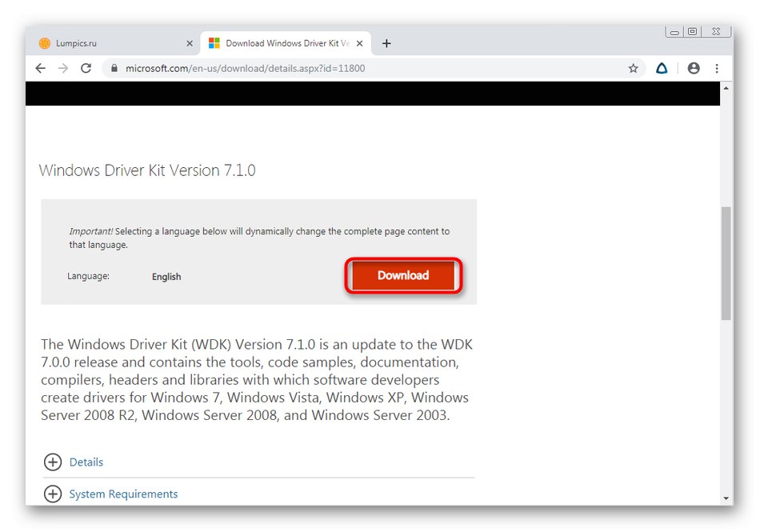Expand the Details section
Viewport: 760px width, 532px height.
[x=86, y=462]
